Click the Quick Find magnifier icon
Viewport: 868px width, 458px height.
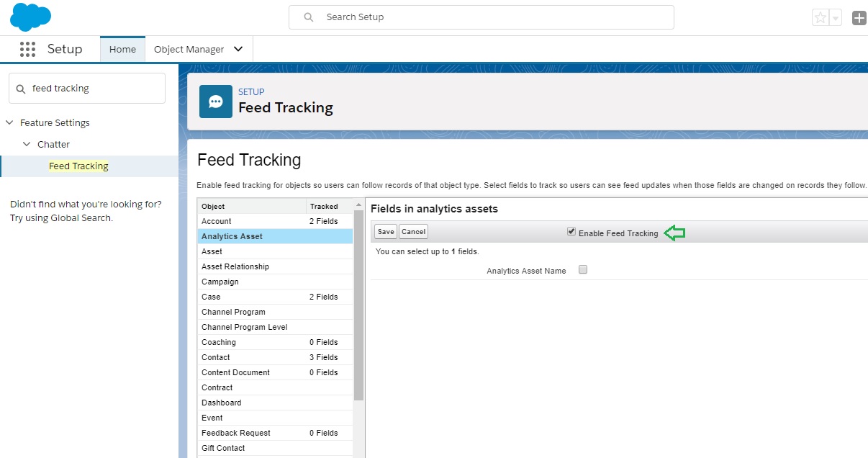click(x=19, y=88)
